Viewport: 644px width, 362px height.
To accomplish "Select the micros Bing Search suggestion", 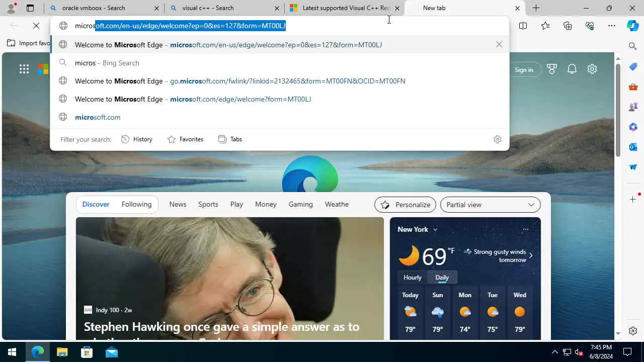I will click(x=280, y=63).
